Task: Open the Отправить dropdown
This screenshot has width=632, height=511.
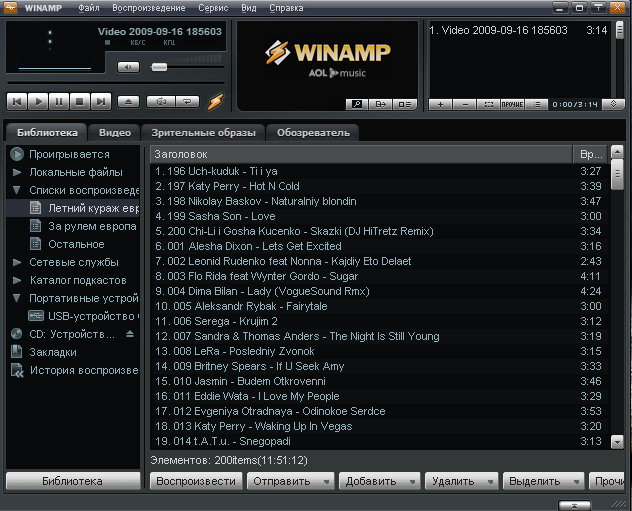Action: tap(290, 481)
